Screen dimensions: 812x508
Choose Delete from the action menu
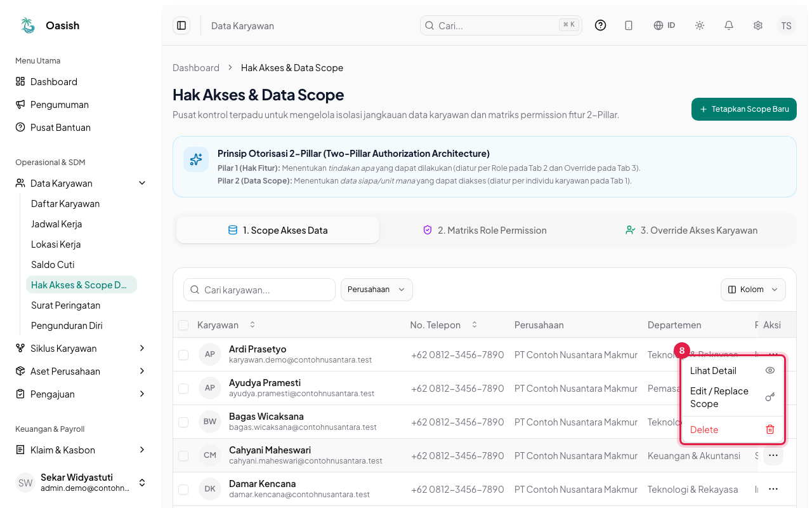click(x=733, y=430)
